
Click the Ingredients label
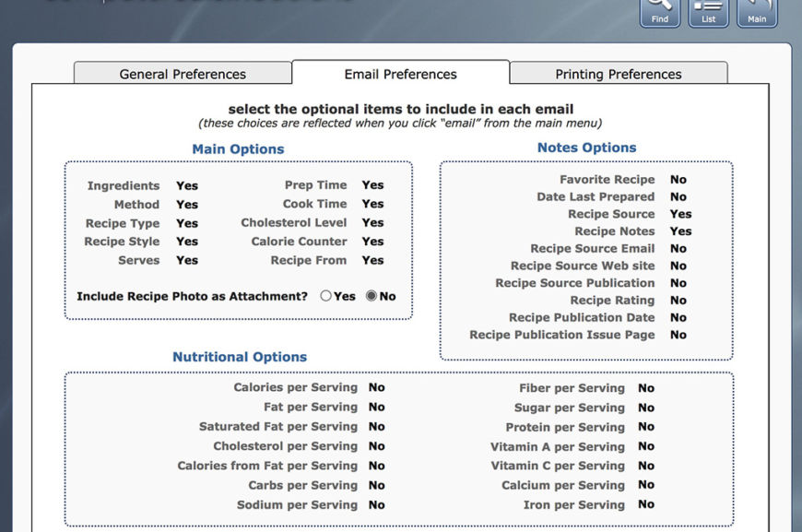click(x=124, y=185)
